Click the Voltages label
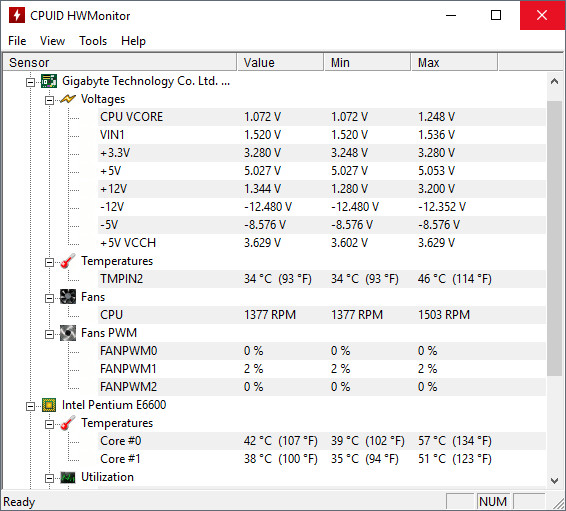Viewport: 566px width, 511px height. (103, 99)
